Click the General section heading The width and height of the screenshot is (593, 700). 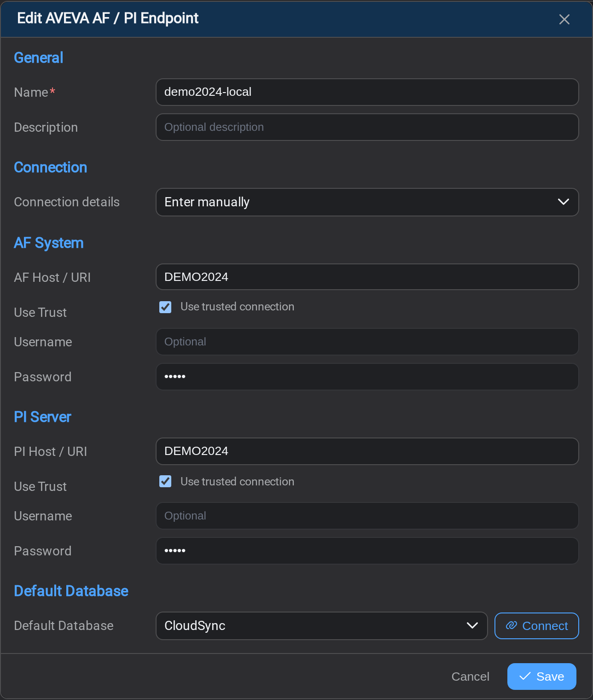(39, 58)
